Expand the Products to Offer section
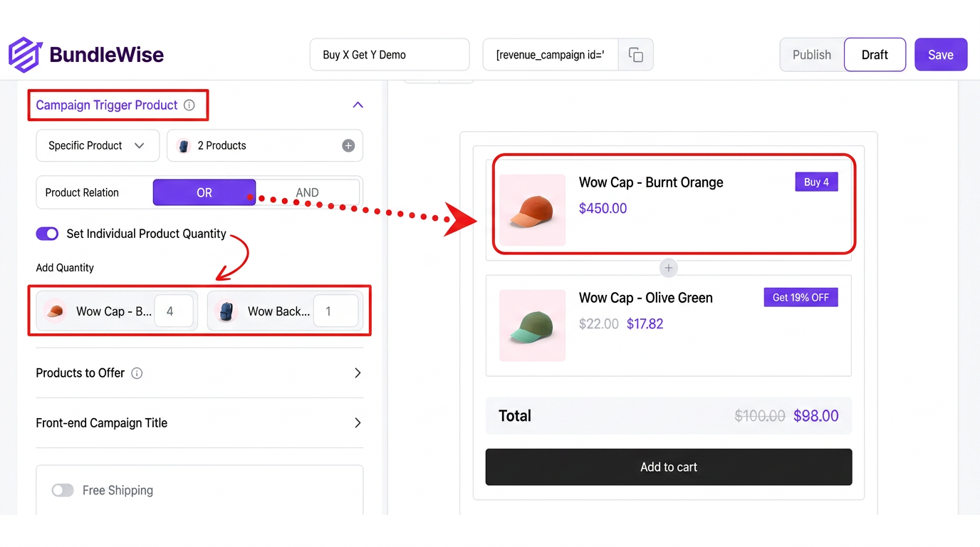This screenshot has height=547, width=980. point(358,373)
